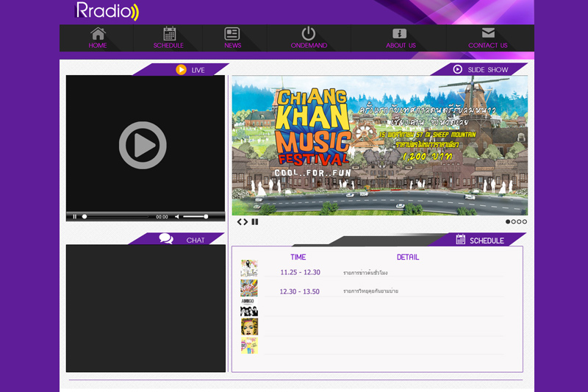588x392 pixels.
Task: Click the orange LIVE play icon
Action: tap(181, 70)
